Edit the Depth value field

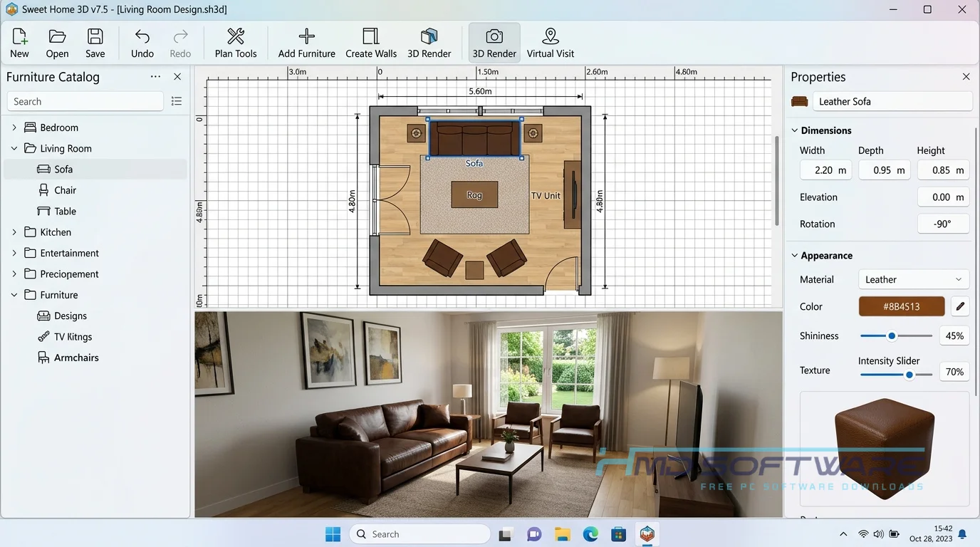tap(884, 170)
